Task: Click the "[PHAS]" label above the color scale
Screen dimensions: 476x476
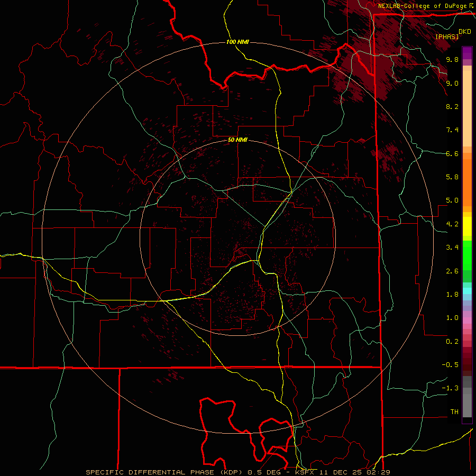Action: click(447, 37)
